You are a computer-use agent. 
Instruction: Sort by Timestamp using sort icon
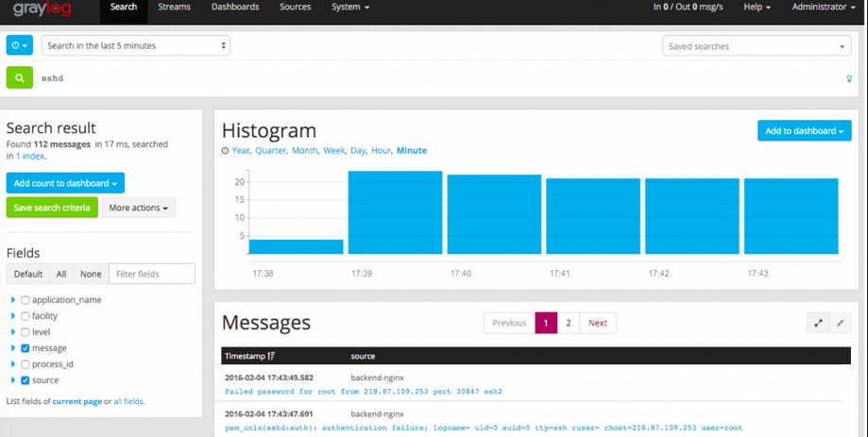click(x=271, y=356)
